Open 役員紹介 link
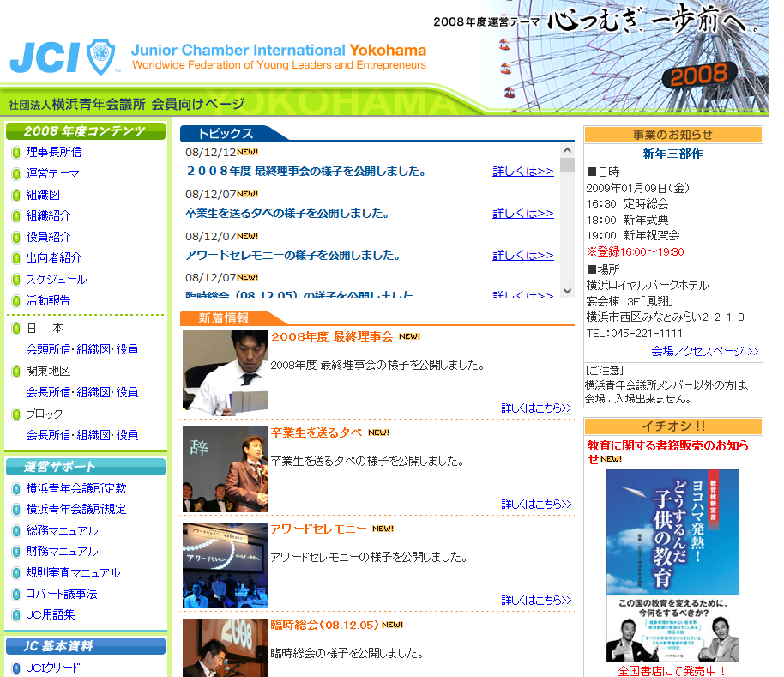Viewport: 784px width, 677px height. pos(48,237)
